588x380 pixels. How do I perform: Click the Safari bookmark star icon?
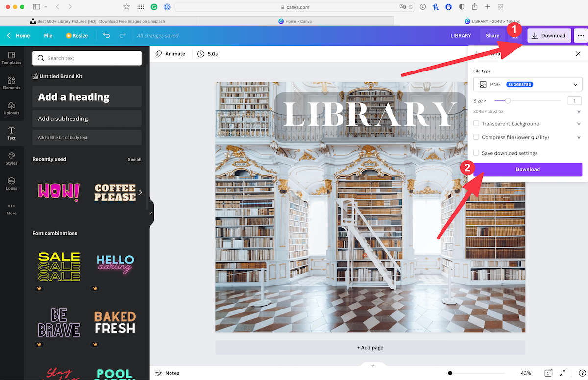(126, 7)
